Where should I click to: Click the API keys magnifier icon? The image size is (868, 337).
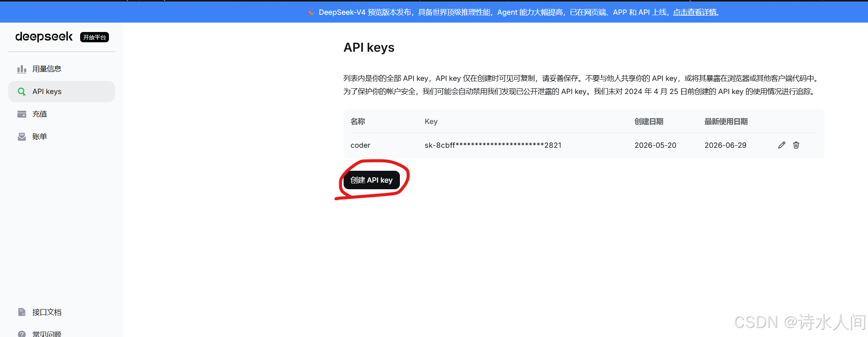(x=22, y=92)
